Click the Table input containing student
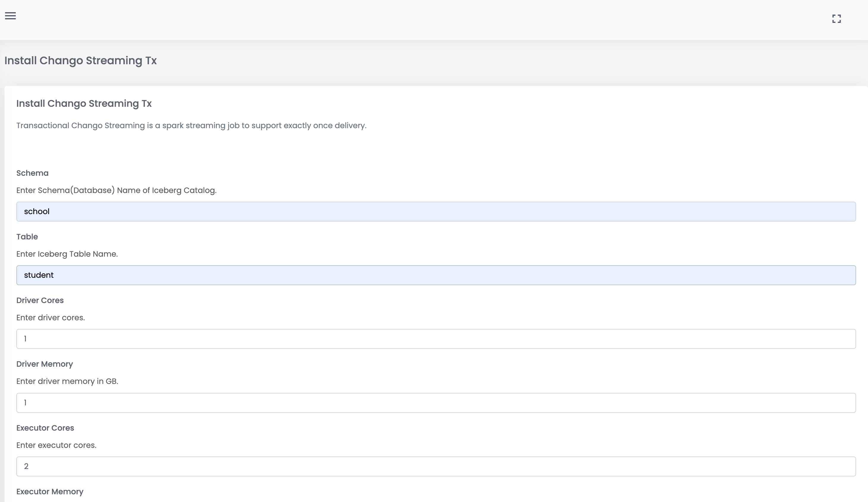 [x=436, y=275]
